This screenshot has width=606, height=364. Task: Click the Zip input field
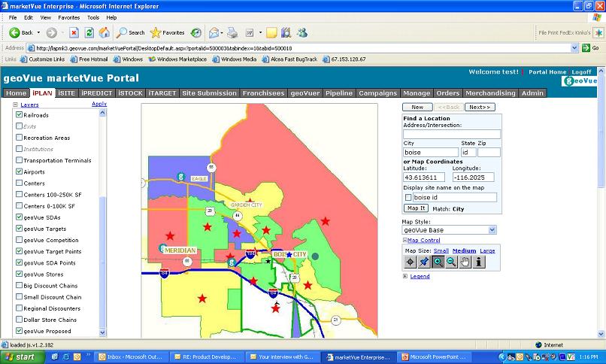pos(489,152)
